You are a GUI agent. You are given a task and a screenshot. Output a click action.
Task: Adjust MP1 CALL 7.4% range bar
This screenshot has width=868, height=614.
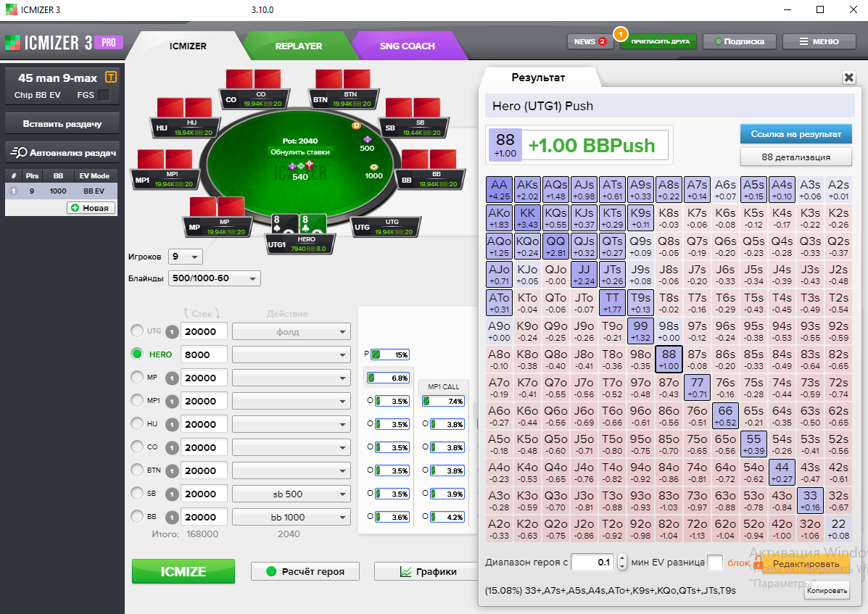(x=443, y=401)
